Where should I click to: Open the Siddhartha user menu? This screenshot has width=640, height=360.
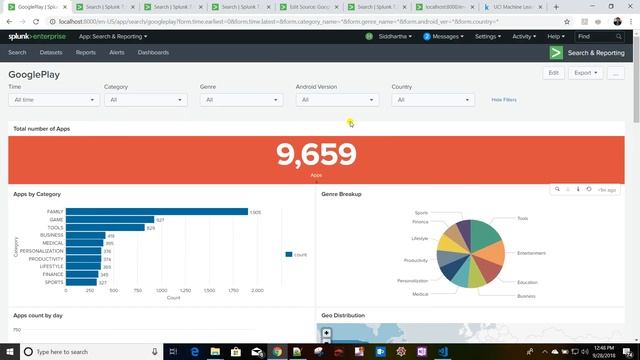coord(395,36)
